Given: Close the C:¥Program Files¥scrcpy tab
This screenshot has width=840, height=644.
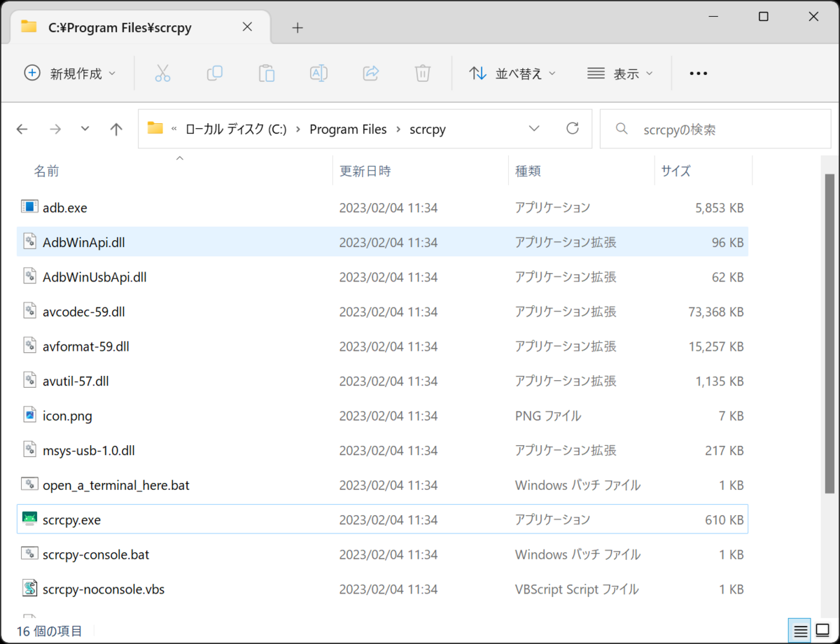Looking at the screenshot, I should pos(247,27).
